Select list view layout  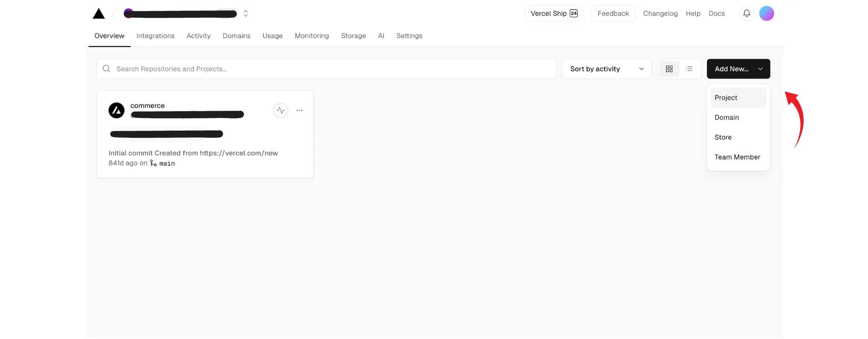click(689, 69)
